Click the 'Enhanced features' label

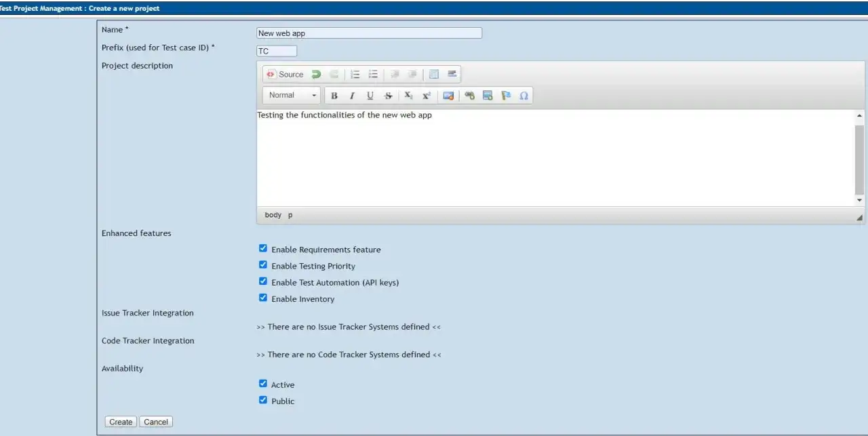click(136, 233)
